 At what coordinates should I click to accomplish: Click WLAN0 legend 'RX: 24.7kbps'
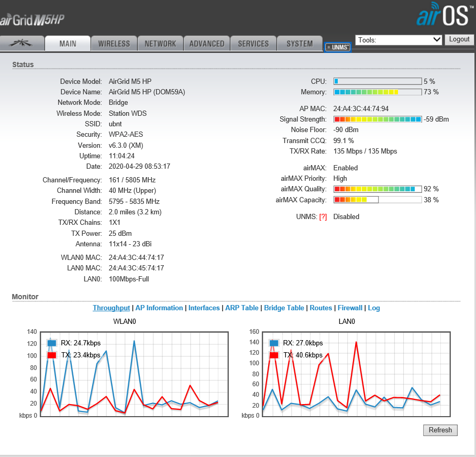pyautogui.click(x=81, y=343)
